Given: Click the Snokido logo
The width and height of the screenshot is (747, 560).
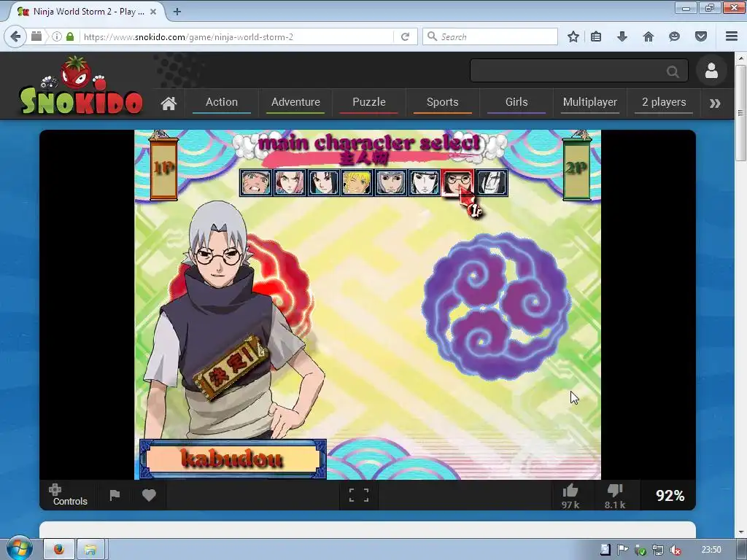Looking at the screenshot, I should [x=80, y=86].
